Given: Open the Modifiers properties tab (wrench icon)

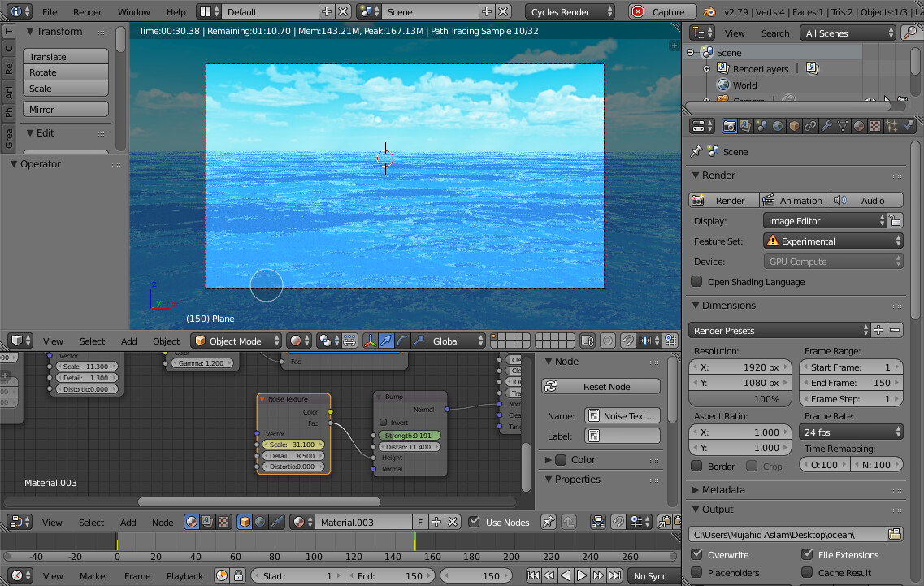Looking at the screenshot, I should [826, 125].
